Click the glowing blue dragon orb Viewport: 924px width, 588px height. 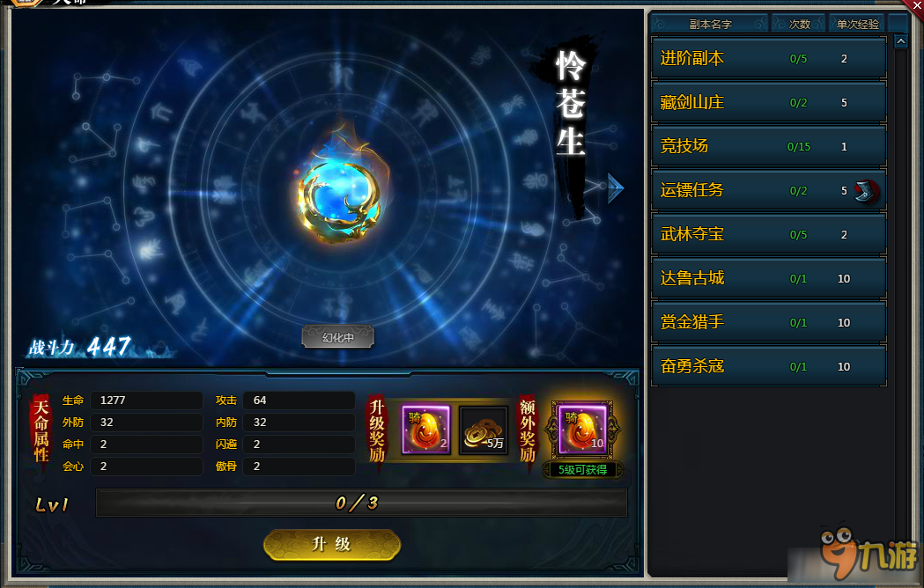click(x=341, y=193)
